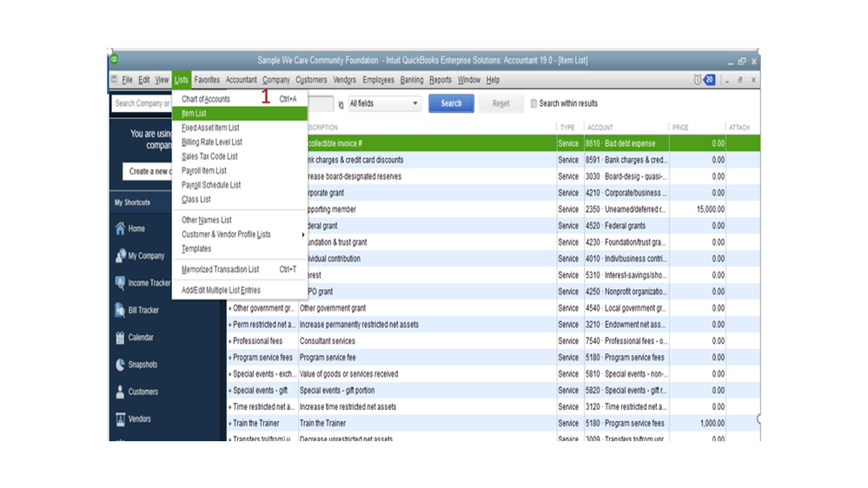Open the File menu

[x=128, y=80]
